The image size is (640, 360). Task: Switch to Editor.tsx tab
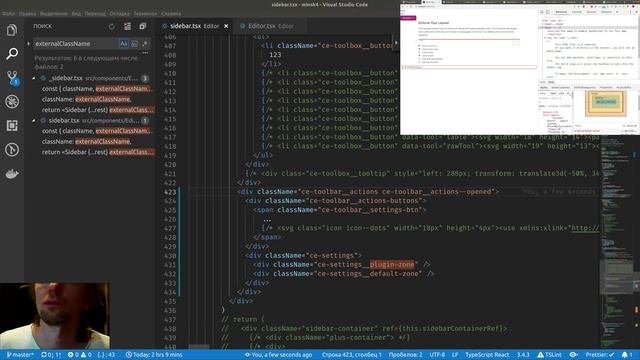click(270, 26)
